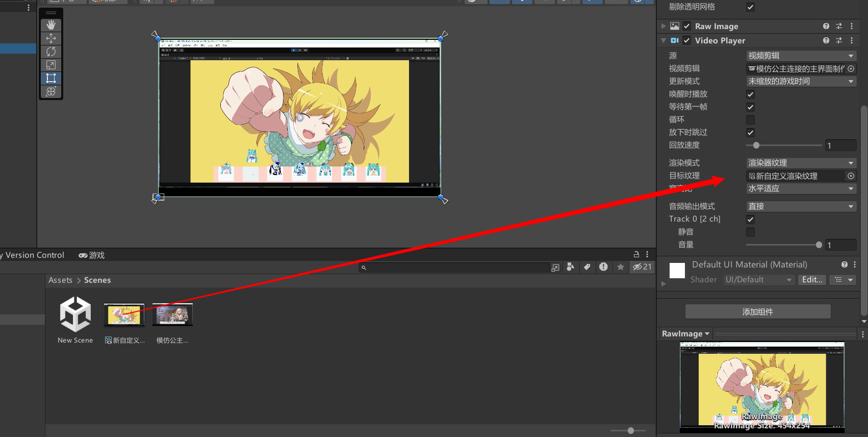
Task: Toggle 剔除透明网格 checkbox
Action: (750, 7)
